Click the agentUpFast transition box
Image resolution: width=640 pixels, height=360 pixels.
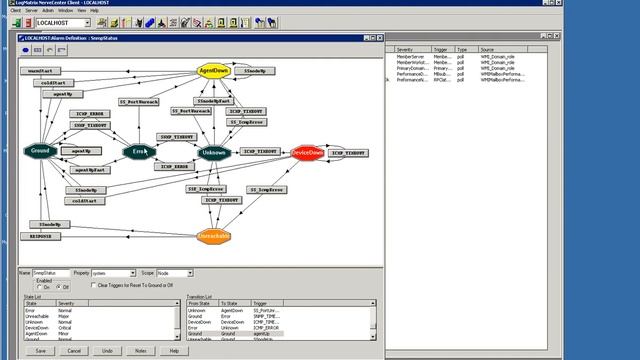point(90,170)
